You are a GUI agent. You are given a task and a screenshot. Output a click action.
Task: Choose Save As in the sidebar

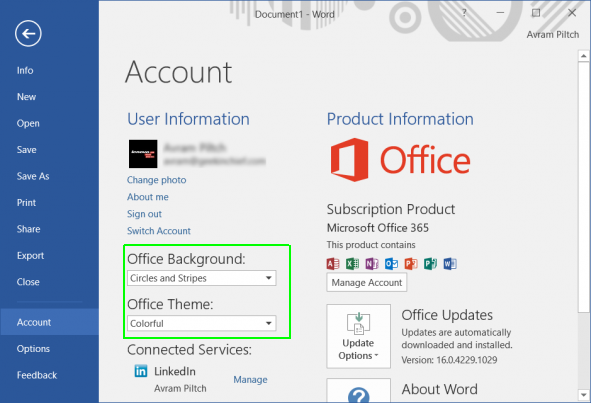click(33, 176)
